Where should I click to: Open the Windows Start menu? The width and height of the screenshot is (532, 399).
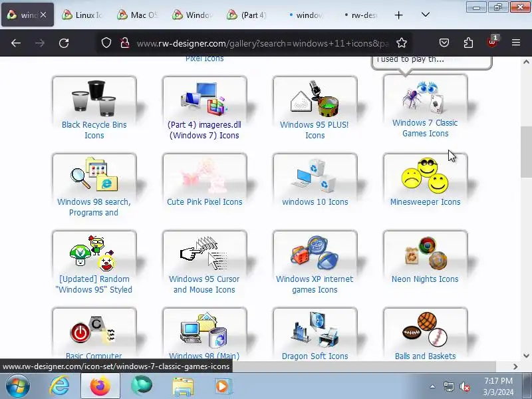click(17, 386)
